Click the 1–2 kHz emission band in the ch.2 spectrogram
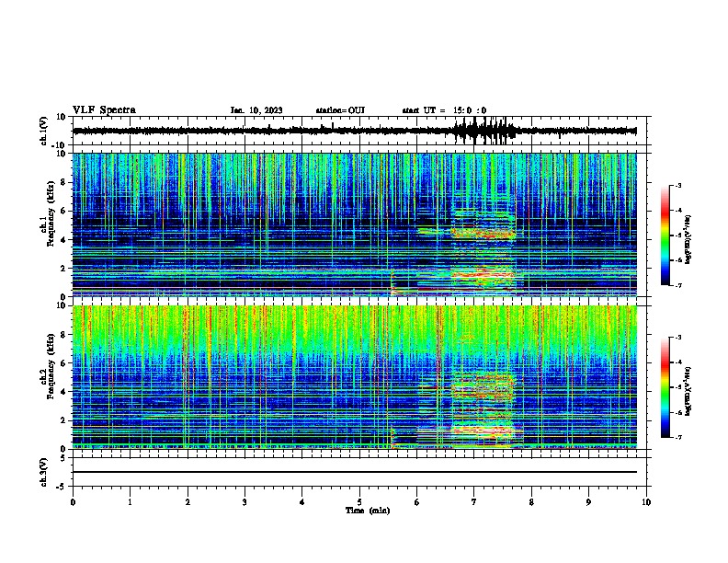Screen dimensions: 728x563 click(x=483, y=431)
